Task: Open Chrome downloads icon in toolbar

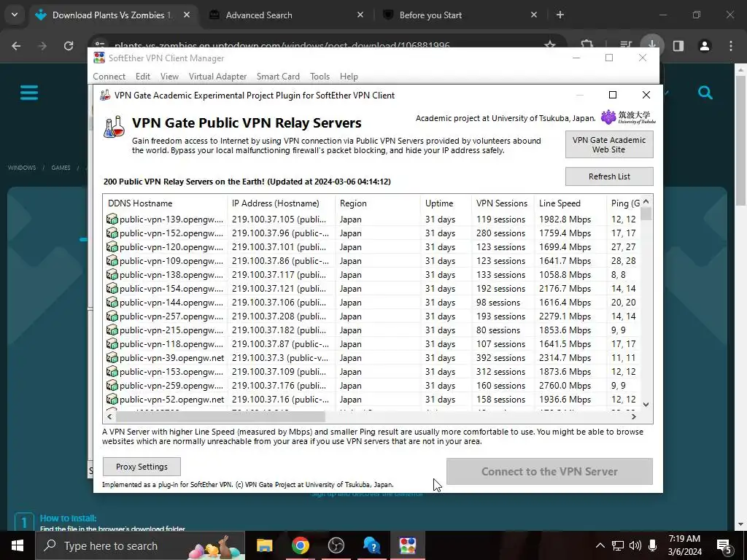Action: [651, 45]
